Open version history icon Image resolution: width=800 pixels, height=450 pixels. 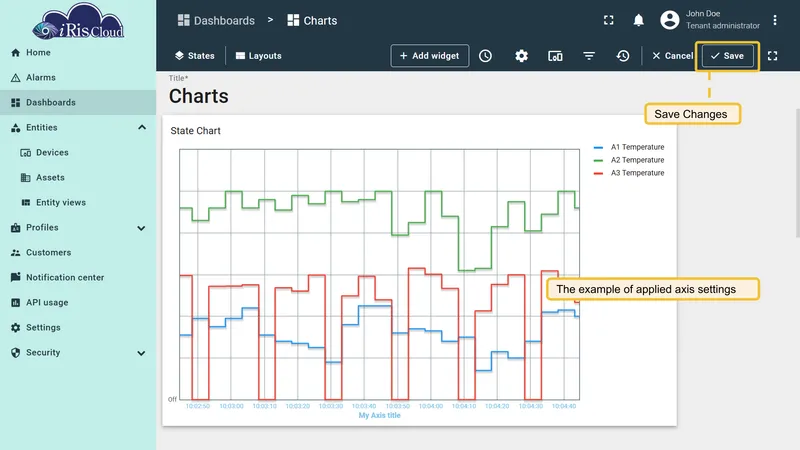click(622, 56)
